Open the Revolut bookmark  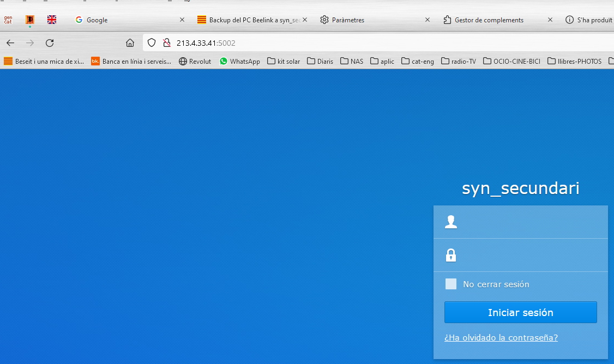195,61
